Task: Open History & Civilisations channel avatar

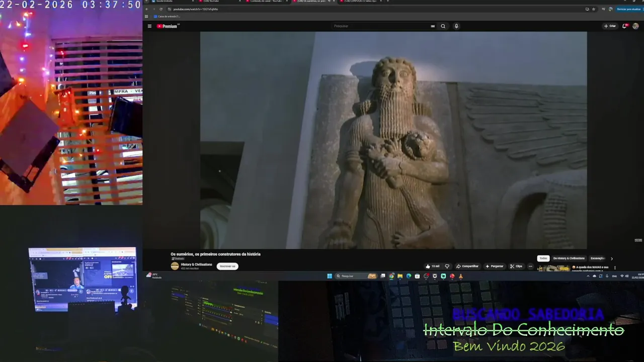Action: click(175, 266)
